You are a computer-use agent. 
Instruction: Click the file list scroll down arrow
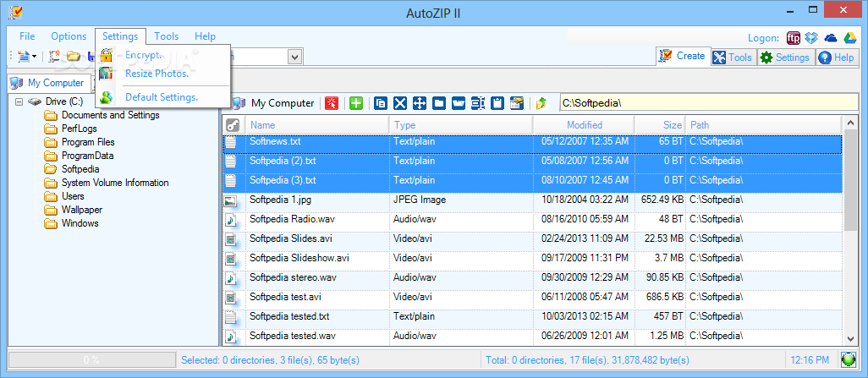[x=849, y=338]
